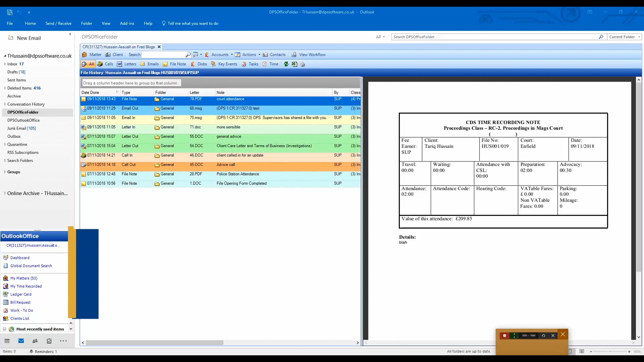
Task: Open the Matter briefcase toolbar button
Action: (92, 55)
